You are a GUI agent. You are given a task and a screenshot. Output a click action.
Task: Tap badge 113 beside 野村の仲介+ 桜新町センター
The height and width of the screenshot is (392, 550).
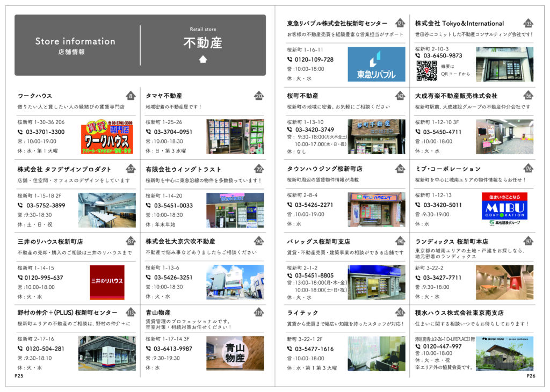(131, 312)
